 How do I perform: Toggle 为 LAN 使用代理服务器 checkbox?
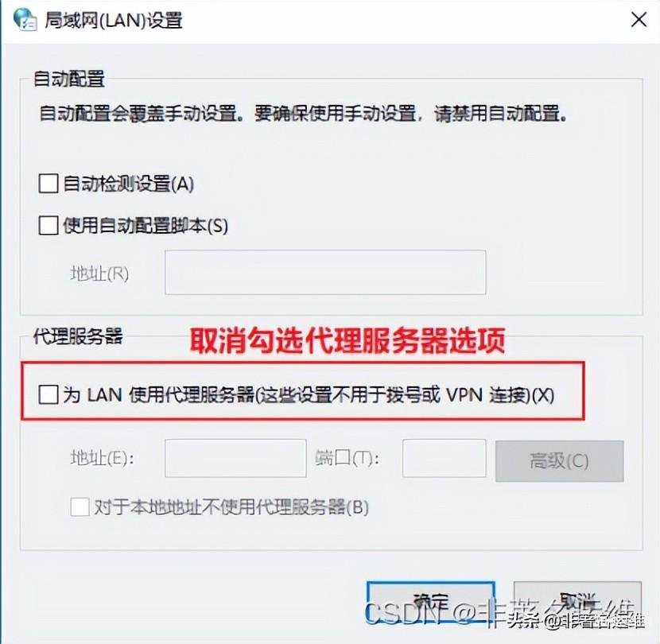click(x=49, y=395)
